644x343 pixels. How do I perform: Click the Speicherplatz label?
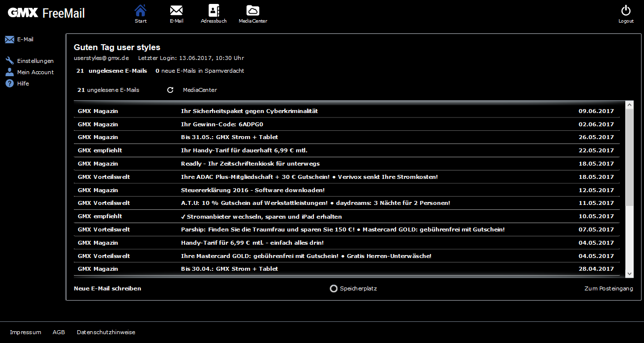coord(358,288)
